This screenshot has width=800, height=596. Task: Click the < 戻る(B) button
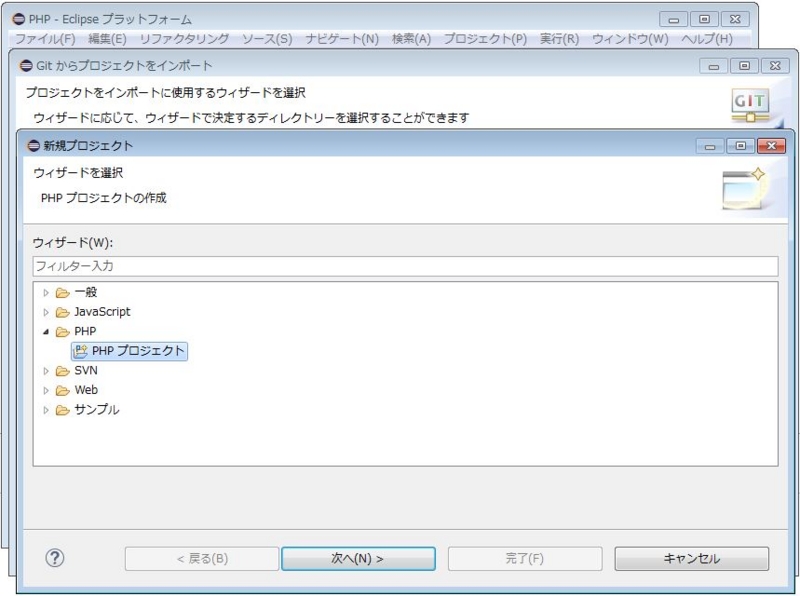coord(202,559)
